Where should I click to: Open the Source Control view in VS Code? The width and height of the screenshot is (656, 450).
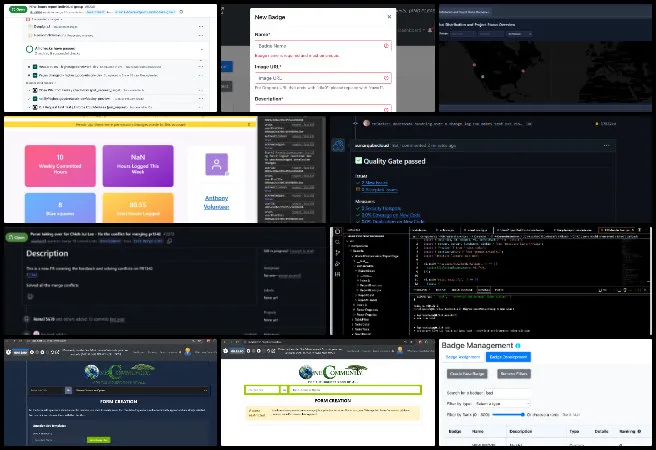pos(338,253)
